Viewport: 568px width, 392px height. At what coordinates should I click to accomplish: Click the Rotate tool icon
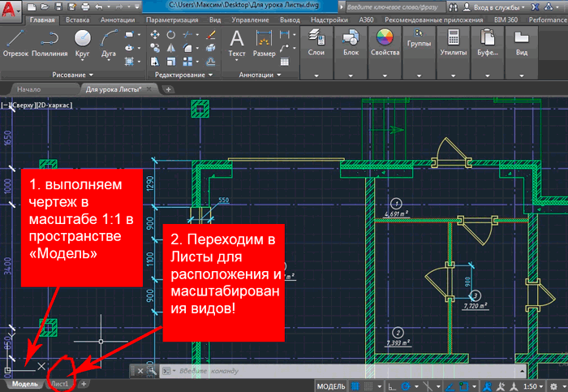[x=170, y=35]
